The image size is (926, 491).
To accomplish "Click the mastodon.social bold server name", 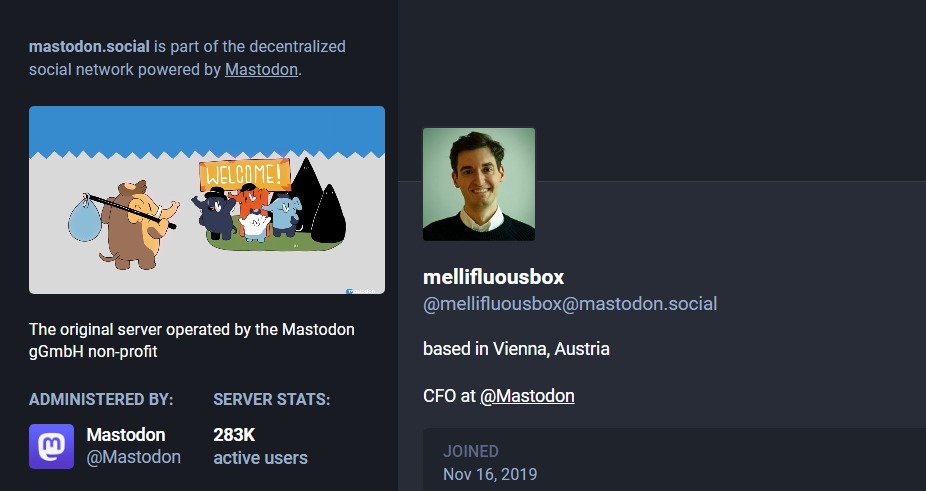I will (89, 47).
